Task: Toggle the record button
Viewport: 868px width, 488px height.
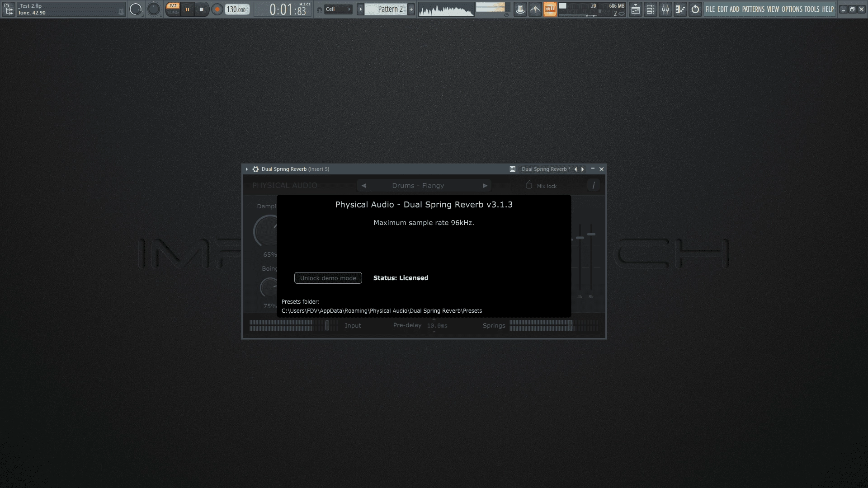Action: coord(217,9)
